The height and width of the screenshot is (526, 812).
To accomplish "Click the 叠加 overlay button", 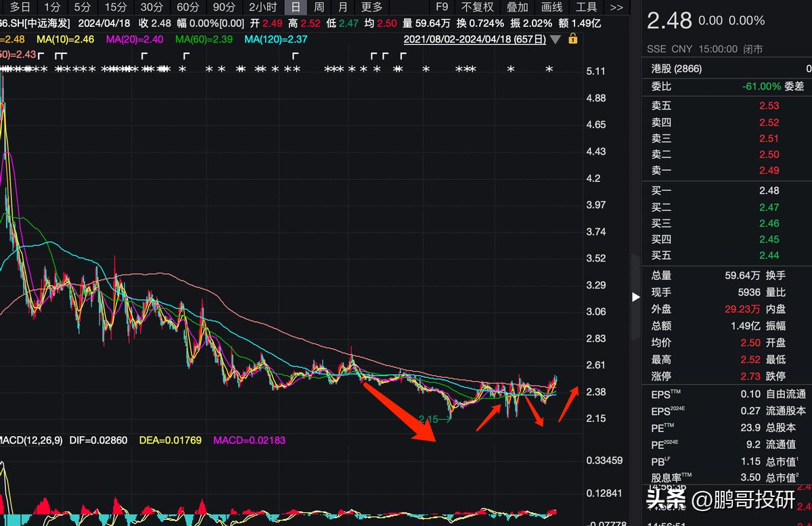I will 518,7.
